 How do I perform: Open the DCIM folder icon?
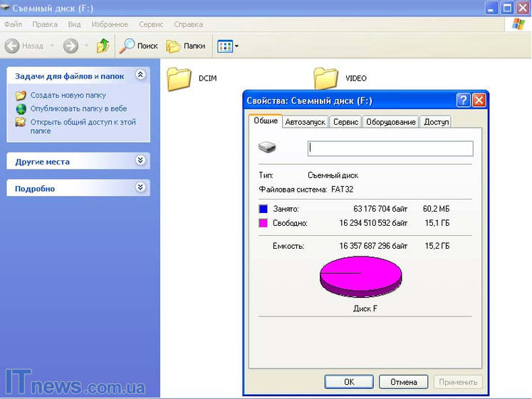pos(180,78)
